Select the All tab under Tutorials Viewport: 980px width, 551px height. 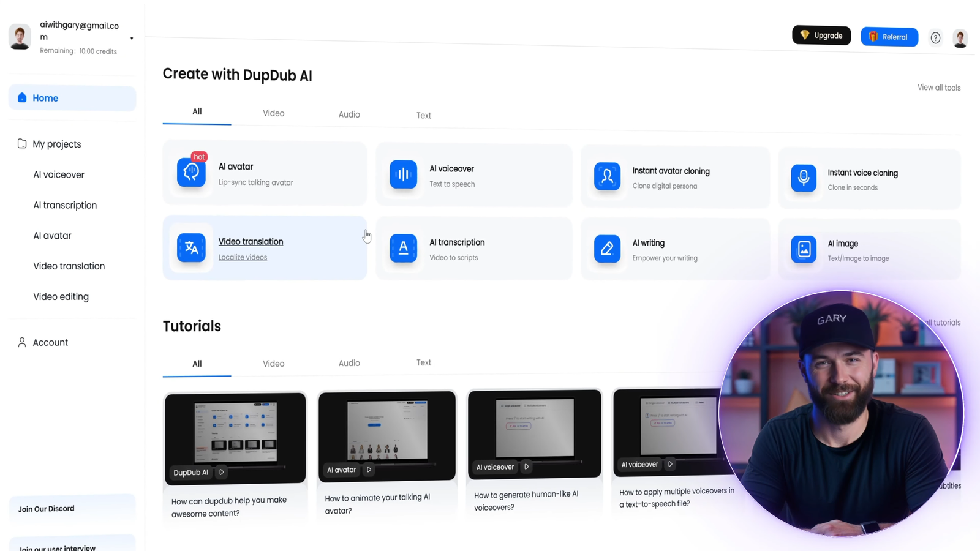[197, 364]
